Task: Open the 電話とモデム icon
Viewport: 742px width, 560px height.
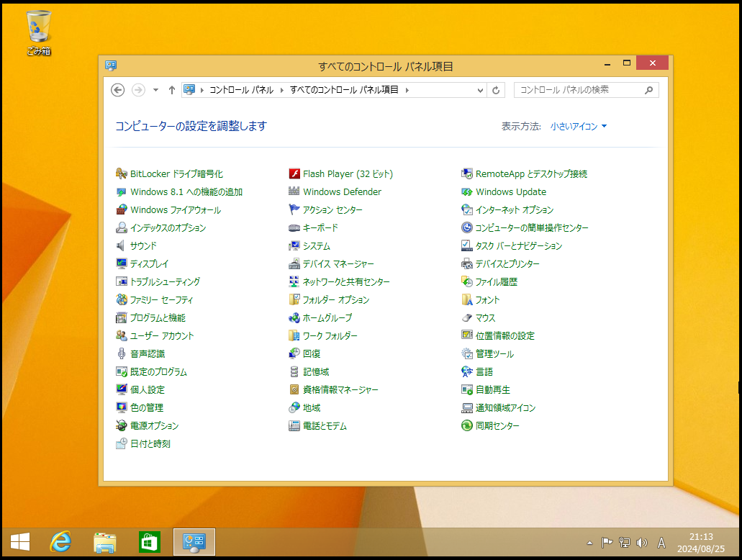Action: click(x=294, y=425)
